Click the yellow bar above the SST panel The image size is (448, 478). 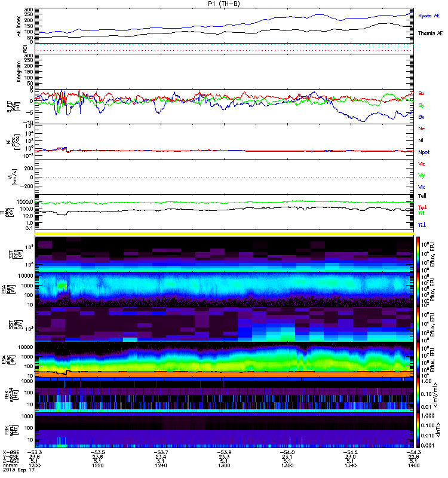point(224,234)
